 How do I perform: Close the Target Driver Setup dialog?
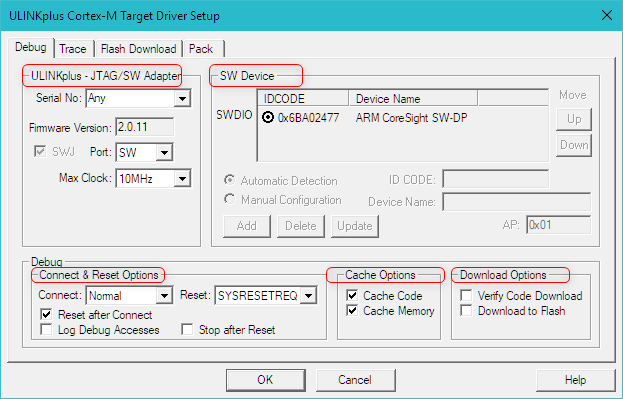pos(607,15)
